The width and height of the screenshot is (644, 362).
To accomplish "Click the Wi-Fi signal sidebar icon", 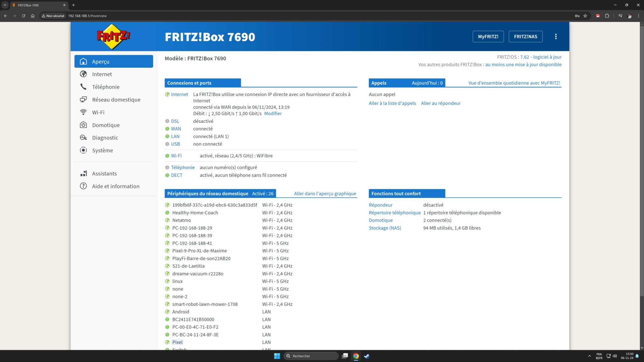I will pyautogui.click(x=83, y=112).
